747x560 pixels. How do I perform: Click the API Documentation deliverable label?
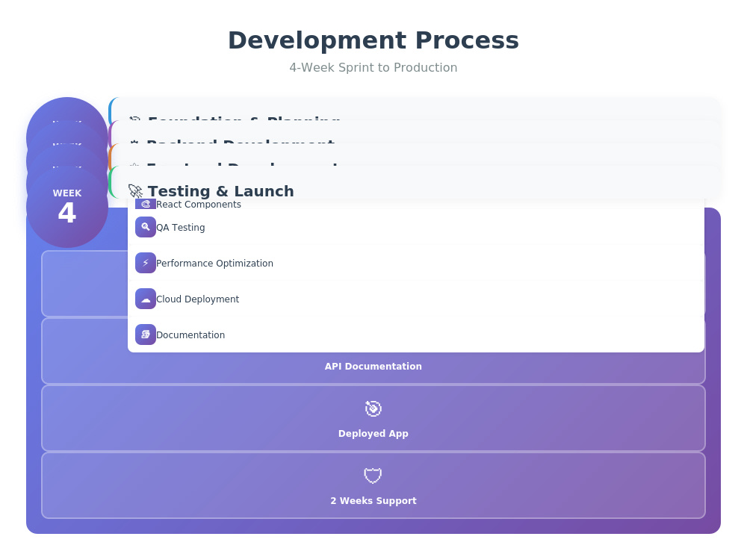click(x=373, y=366)
